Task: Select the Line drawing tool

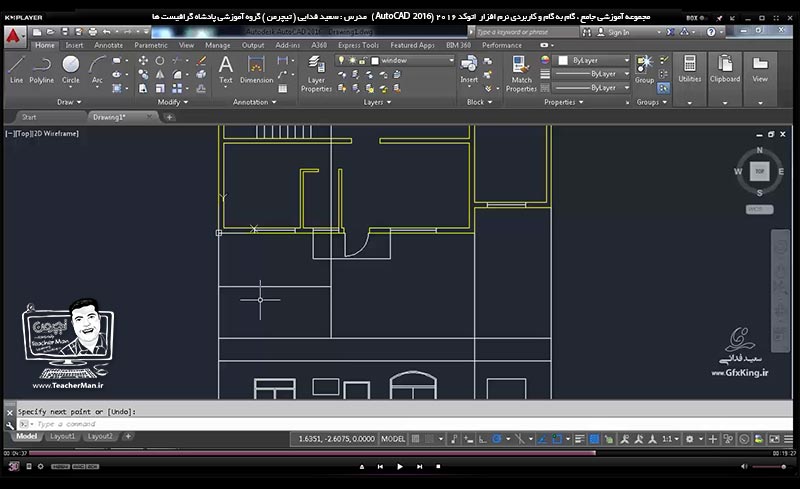Action: click(16, 69)
